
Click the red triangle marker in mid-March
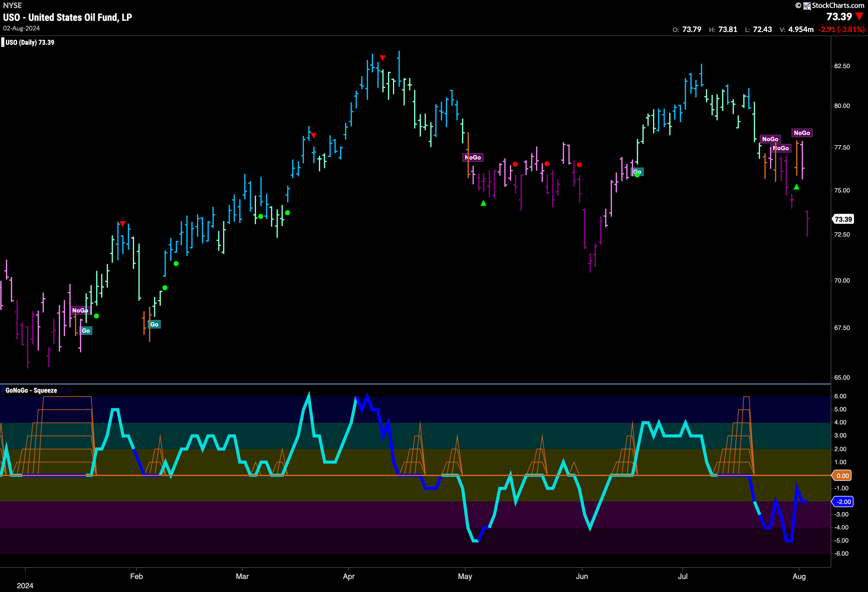[x=314, y=135]
